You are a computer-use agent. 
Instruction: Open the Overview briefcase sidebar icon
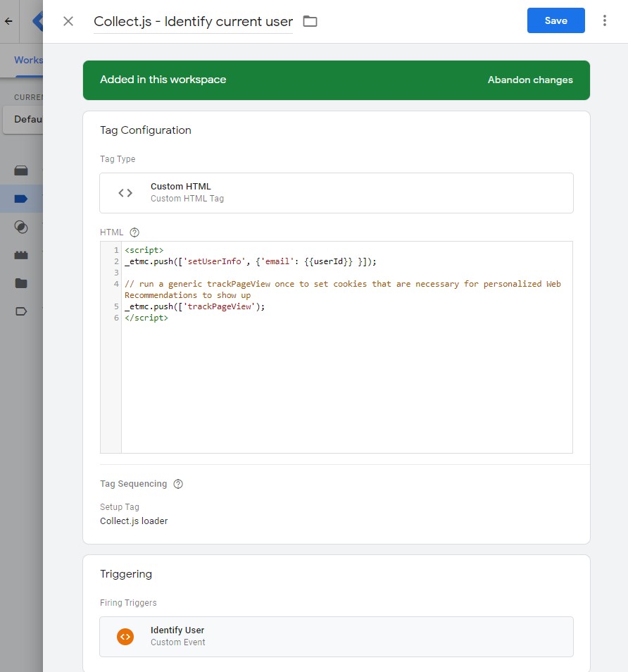(21, 170)
